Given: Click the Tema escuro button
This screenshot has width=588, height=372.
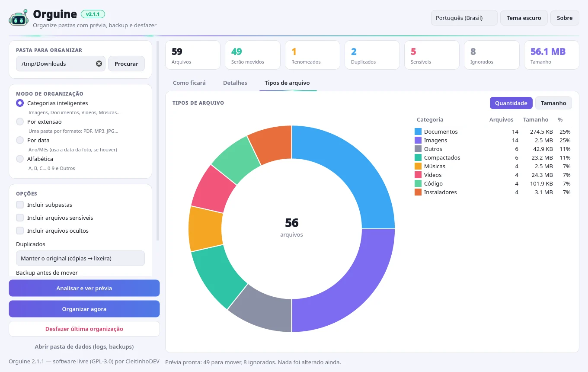Looking at the screenshot, I should (x=524, y=18).
